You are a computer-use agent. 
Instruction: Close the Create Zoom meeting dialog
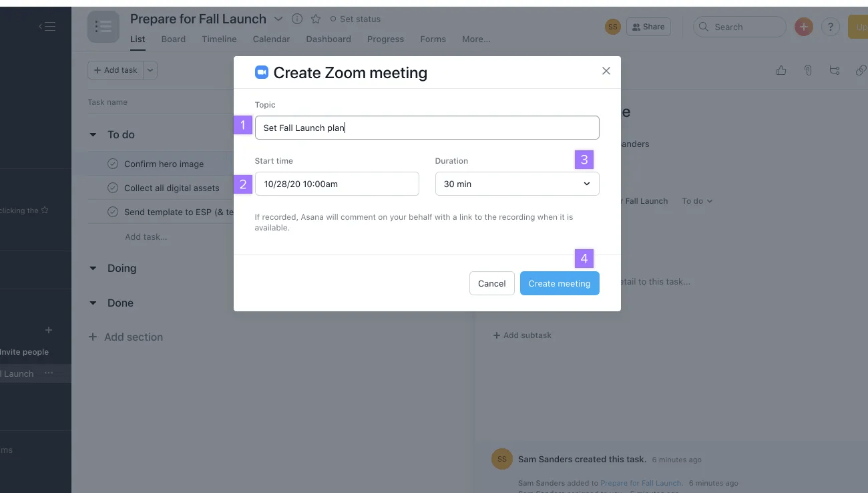pos(606,71)
